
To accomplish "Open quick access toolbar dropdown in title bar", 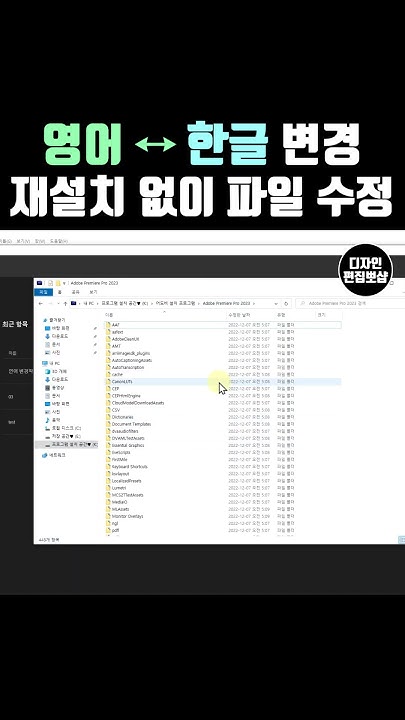I will pos(65,283).
